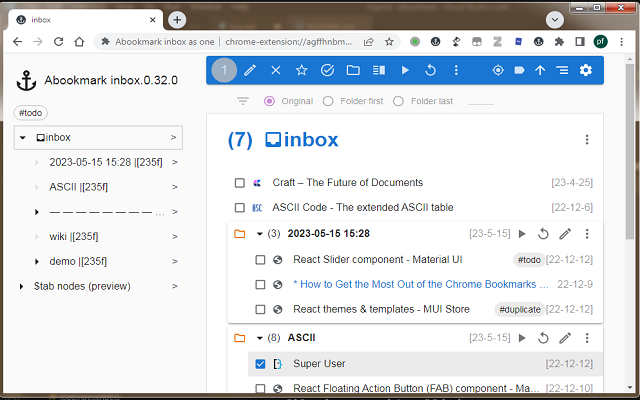640x400 pixels.
Task: Click the #todo chip in left sidebar
Action: (x=31, y=113)
